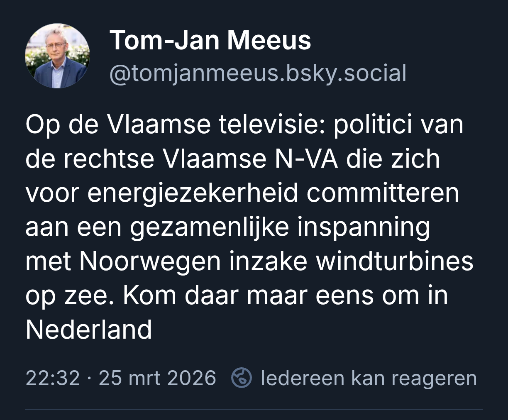Image resolution: width=508 pixels, height=420 pixels.
Task: Click the display name Tom-Jan Meeus
Action: [210, 40]
